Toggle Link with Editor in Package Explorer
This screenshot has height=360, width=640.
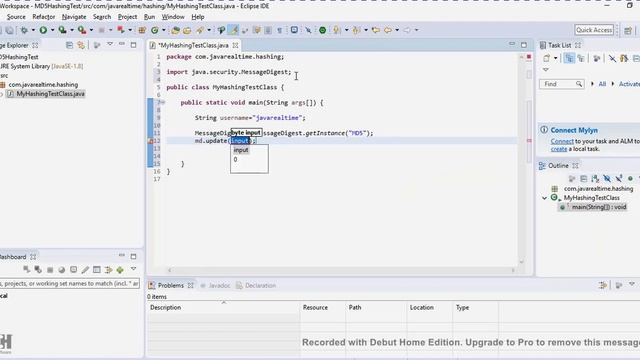[81, 45]
